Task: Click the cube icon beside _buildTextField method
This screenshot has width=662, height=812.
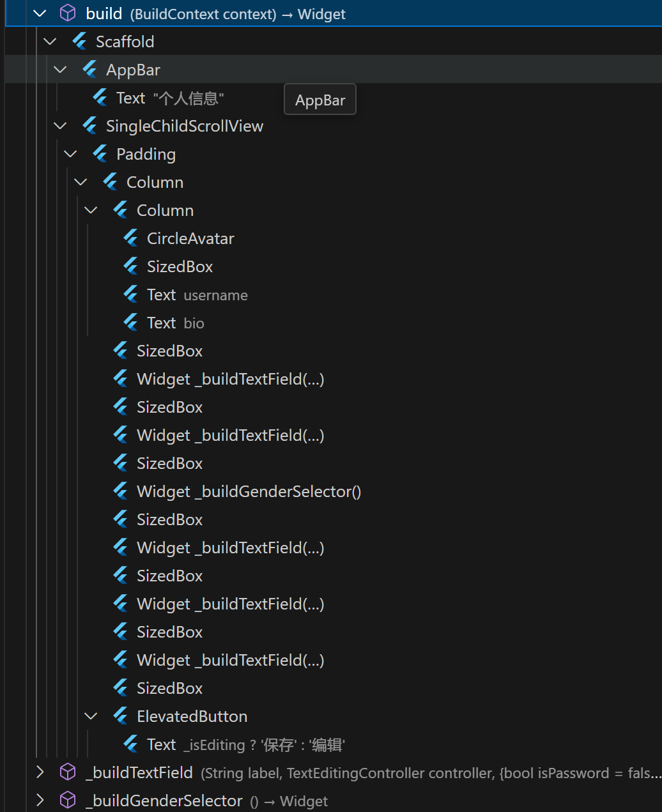Action: coord(68,772)
